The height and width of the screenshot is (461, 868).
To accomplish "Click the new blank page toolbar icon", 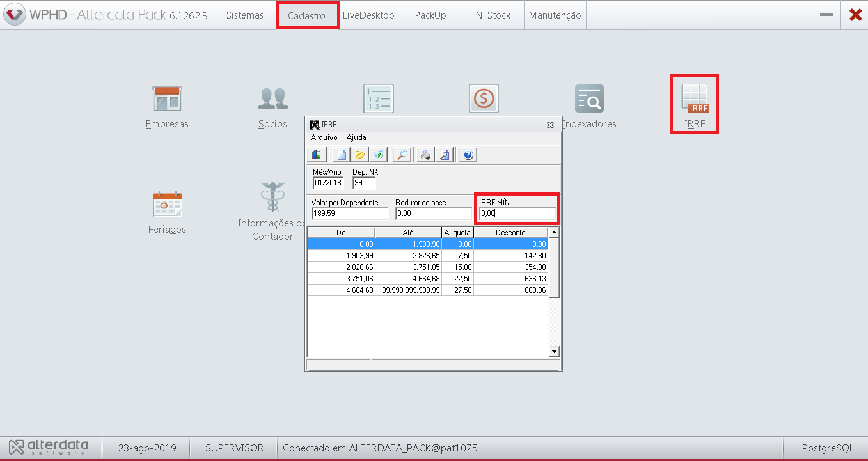I will point(342,155).
